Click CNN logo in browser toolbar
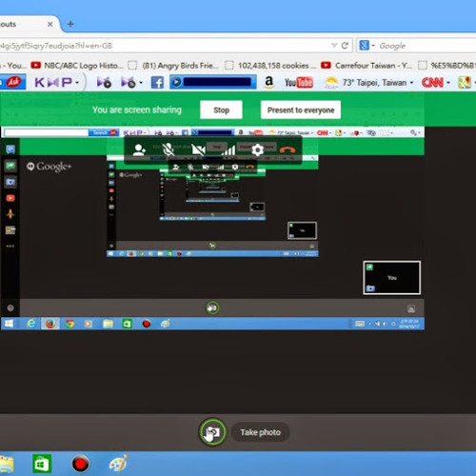Image resolution: width=476 pixels, height=476 pixels. pos(432,83)
